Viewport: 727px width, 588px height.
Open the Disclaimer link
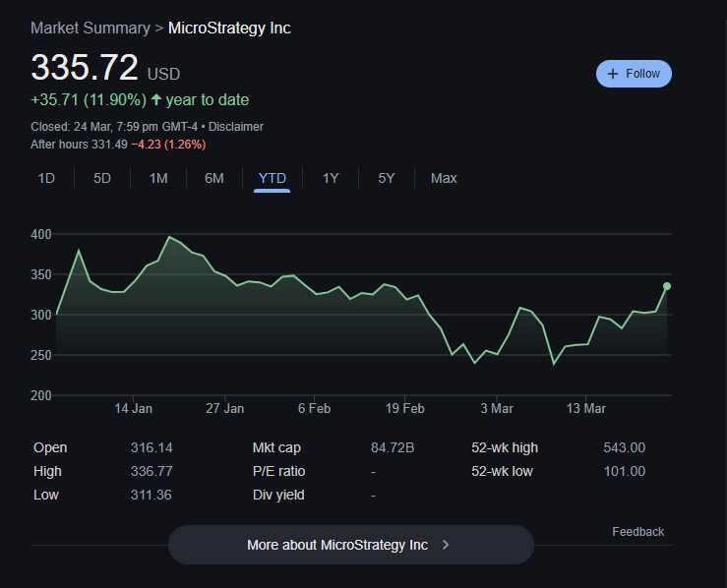[x=236, y=127]
